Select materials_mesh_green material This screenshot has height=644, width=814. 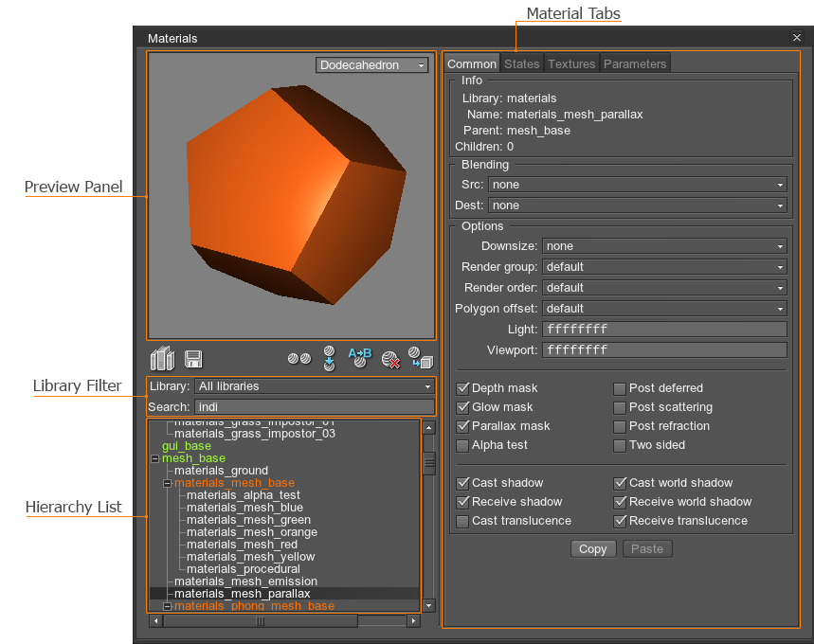pos(248,520)
